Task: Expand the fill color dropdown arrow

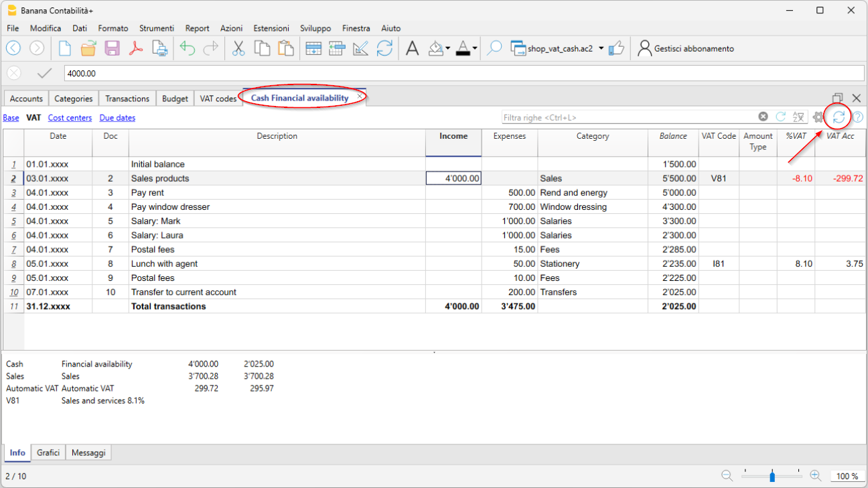Action: [x=448, y=48]
